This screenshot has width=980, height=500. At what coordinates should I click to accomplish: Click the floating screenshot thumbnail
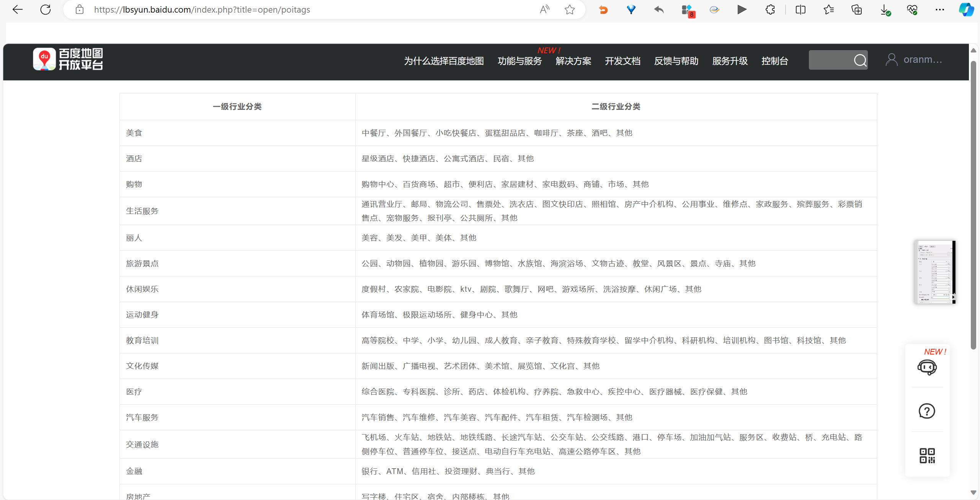pyautogui.click(x=934, y=272)
